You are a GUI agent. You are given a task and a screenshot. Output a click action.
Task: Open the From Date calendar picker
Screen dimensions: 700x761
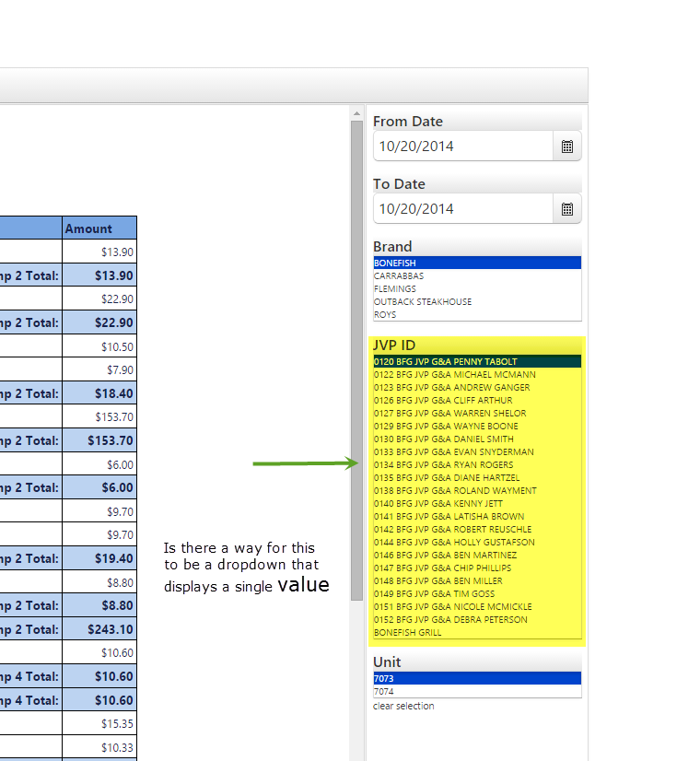tap(567, 146)
